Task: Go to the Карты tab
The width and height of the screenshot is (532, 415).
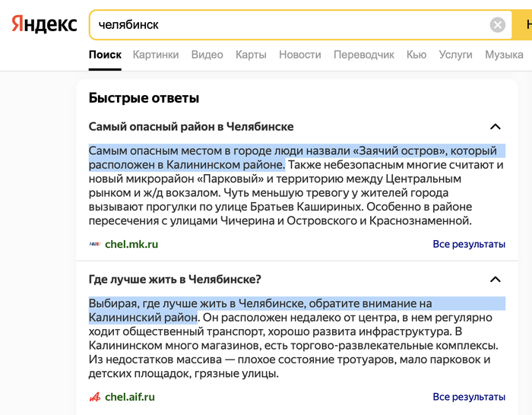Action: click(x=251, y=55)
